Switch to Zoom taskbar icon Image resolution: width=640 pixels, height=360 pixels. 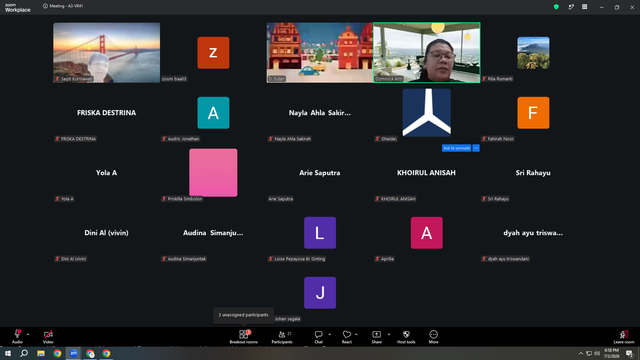click(x=74, y=353)
